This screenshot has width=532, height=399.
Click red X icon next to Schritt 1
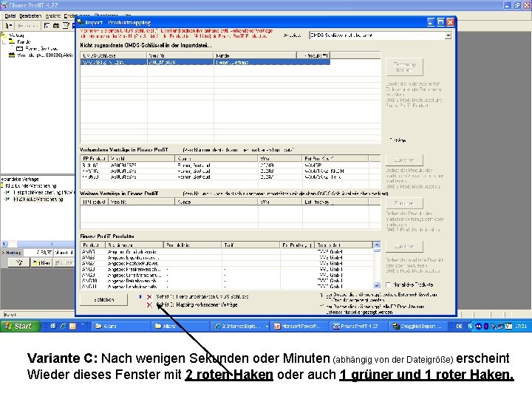[x=149, y=297]
